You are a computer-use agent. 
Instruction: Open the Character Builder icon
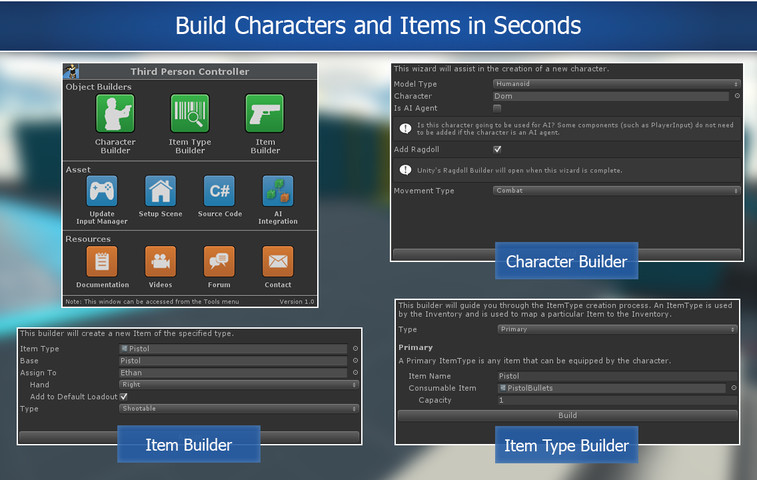point(115,114)
